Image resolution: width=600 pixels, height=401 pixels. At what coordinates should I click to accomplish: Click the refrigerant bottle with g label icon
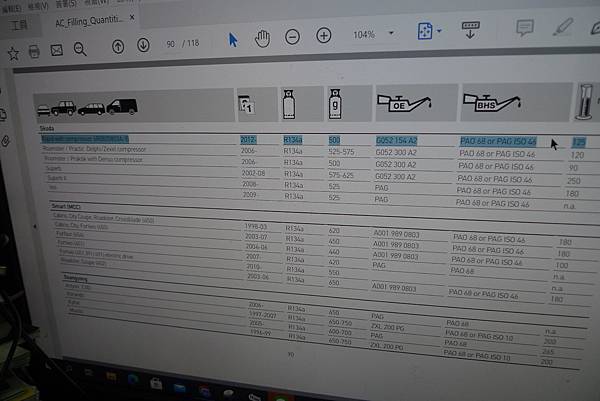[335, 104]
